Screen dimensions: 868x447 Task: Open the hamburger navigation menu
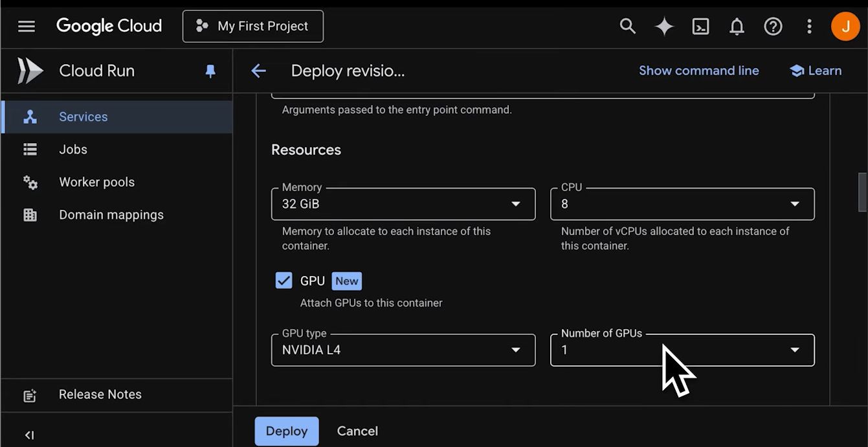27,27
